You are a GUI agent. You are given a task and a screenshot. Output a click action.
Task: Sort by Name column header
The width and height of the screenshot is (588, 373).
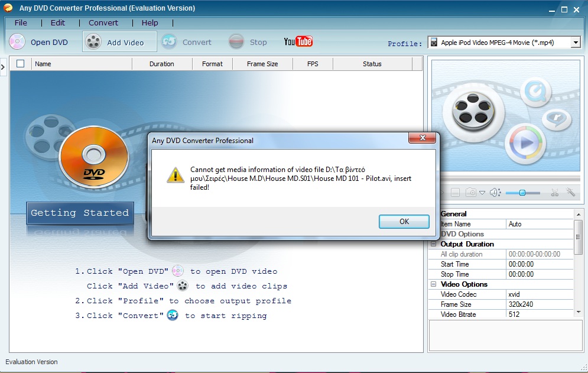(82, 64)
